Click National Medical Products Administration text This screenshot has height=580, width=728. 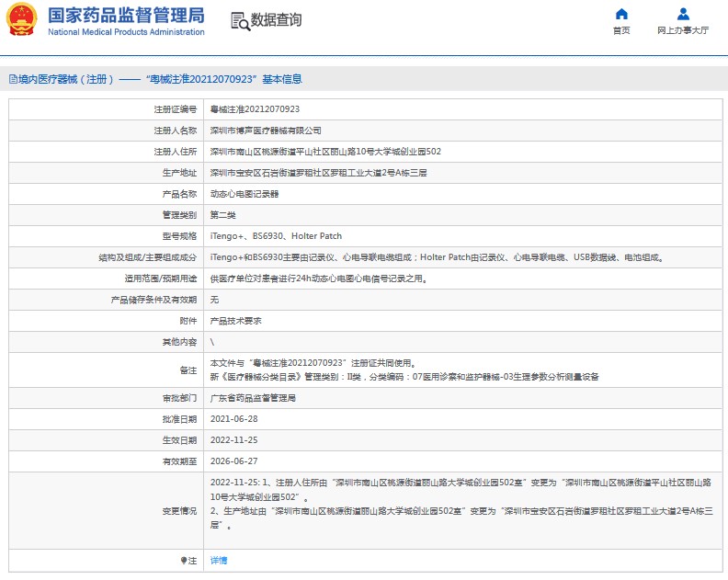click(x=126, y=32)
